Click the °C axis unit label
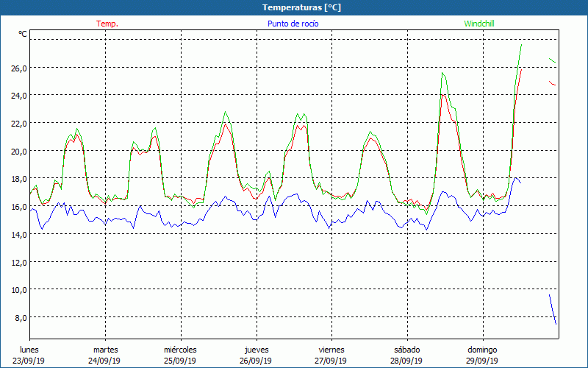The width and height of the screenshot is (588, 368). click(23, 34)
